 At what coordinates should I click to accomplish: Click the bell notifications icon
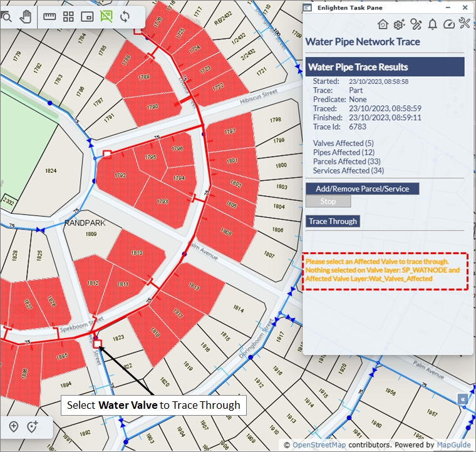[432, 24]
